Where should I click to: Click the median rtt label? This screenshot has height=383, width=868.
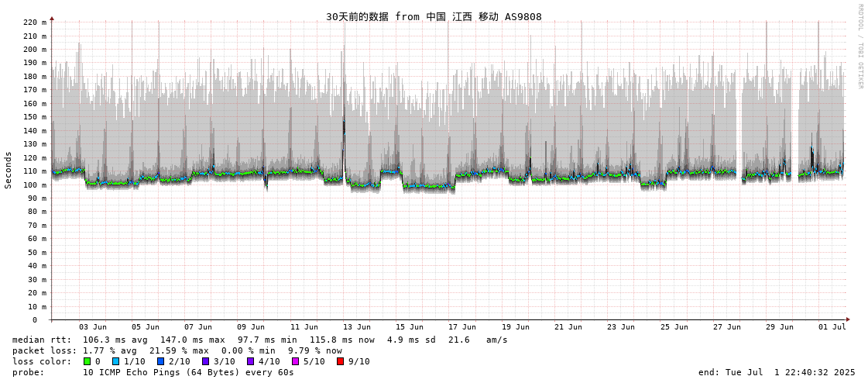click(42, 340)
